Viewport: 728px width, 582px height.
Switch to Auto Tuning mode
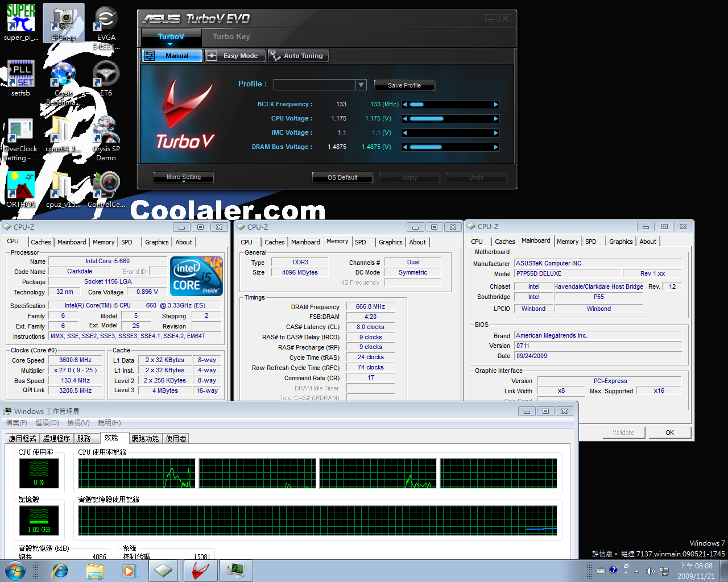[x=299, y=56]
